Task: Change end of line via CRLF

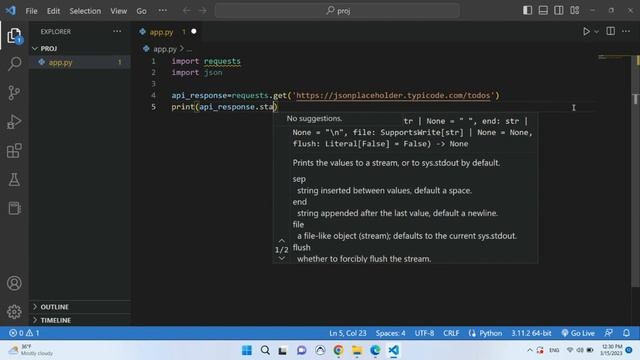Action: point(451,333)
